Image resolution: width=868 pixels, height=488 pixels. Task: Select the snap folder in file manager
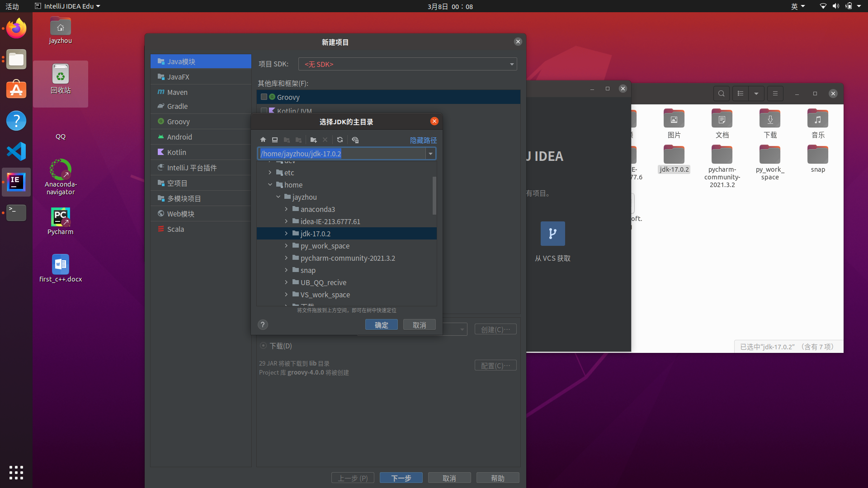click(x=818, y=159)
